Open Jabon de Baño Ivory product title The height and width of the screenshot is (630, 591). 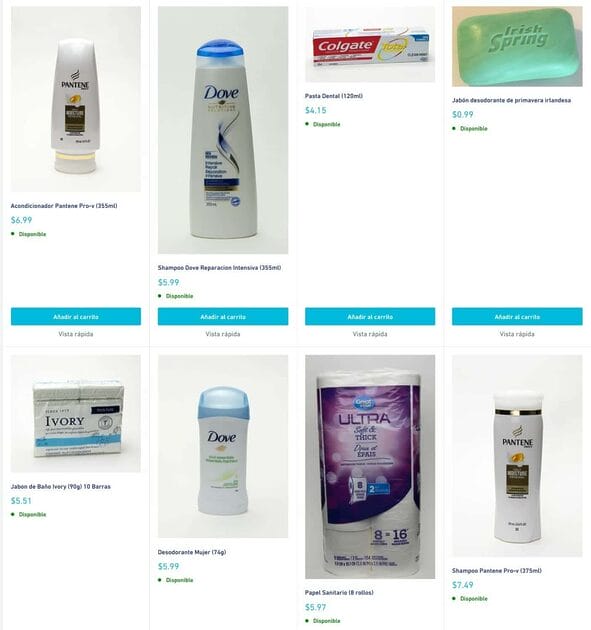(61, 487)
